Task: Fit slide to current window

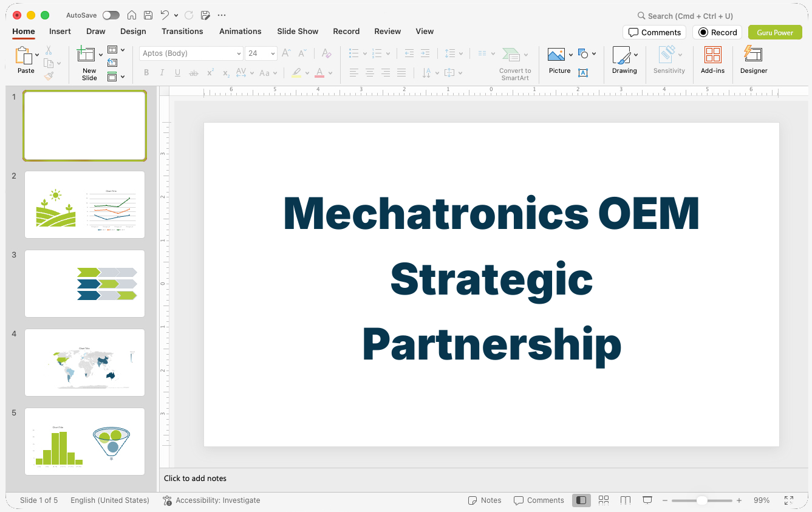Action: tap(789, 500)
